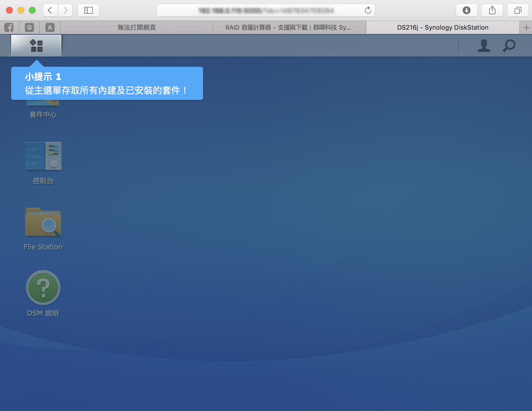Screen dimensions: 532x411
Task: Open the Control Panel (控制台) icon
Action: click(43, 157)
